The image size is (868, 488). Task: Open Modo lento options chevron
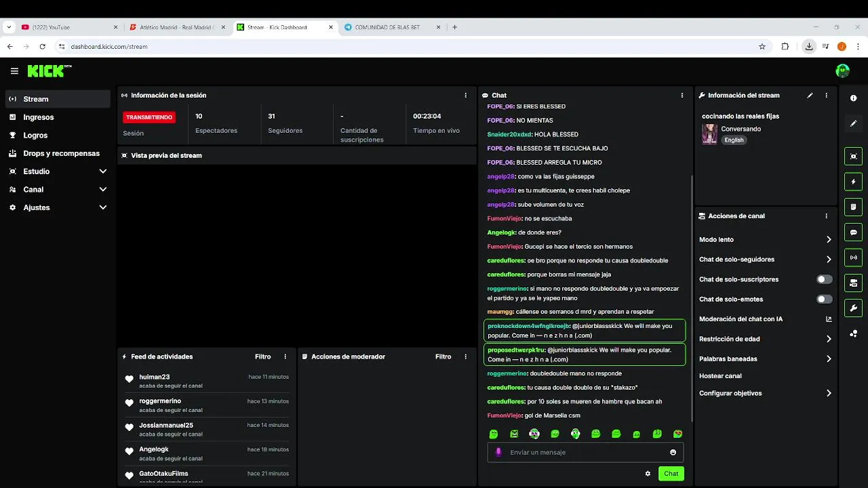(829, 240)
